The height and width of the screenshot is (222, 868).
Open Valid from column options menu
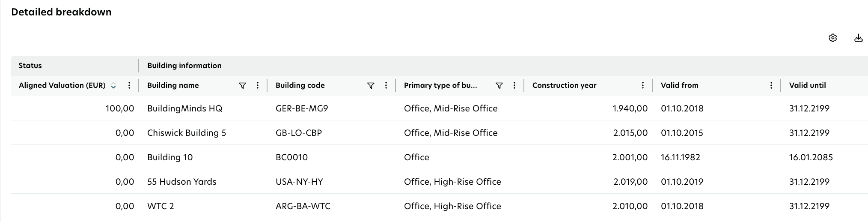point(771,86)
